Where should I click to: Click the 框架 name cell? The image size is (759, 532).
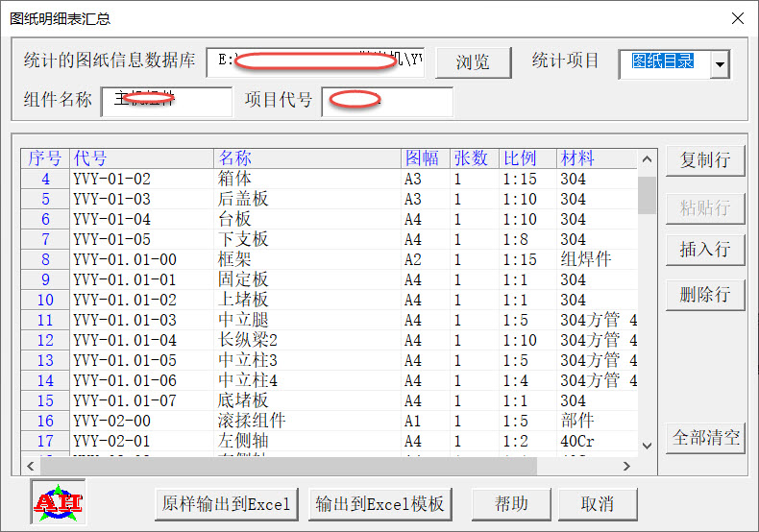tap(307, 259)
